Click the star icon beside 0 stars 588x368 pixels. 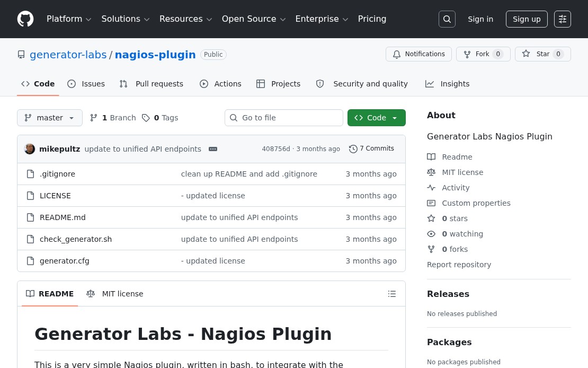click(x=431, y=218)
